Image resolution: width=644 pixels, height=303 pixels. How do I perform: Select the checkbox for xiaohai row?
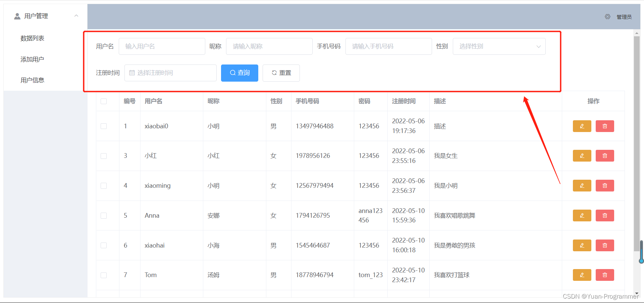104,246
